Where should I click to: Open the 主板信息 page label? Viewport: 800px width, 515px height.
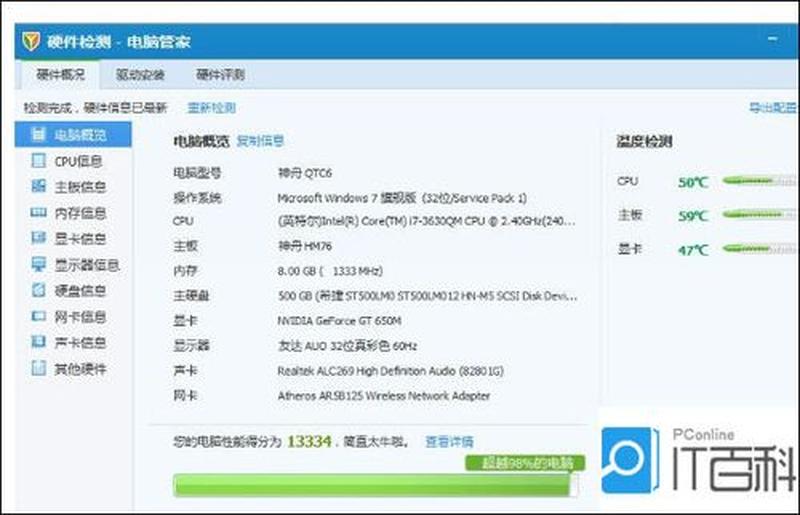click(80, 187)
